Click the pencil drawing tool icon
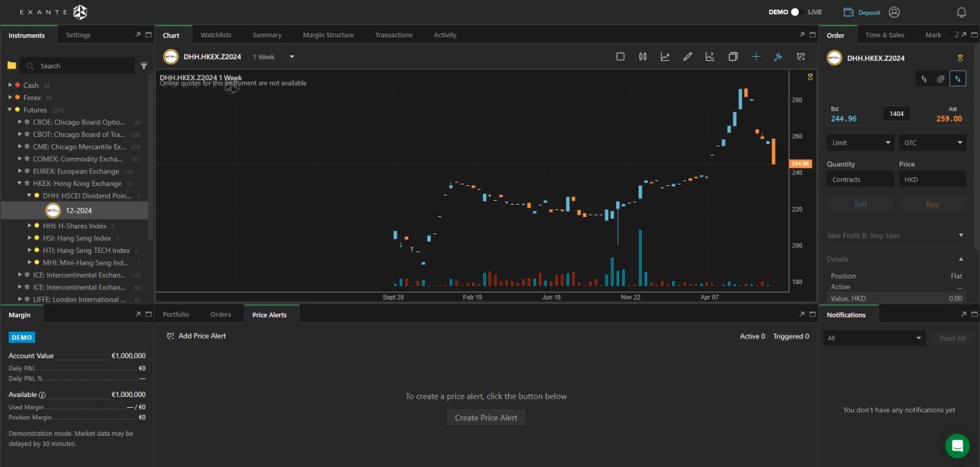 click(x=688, y=57)
